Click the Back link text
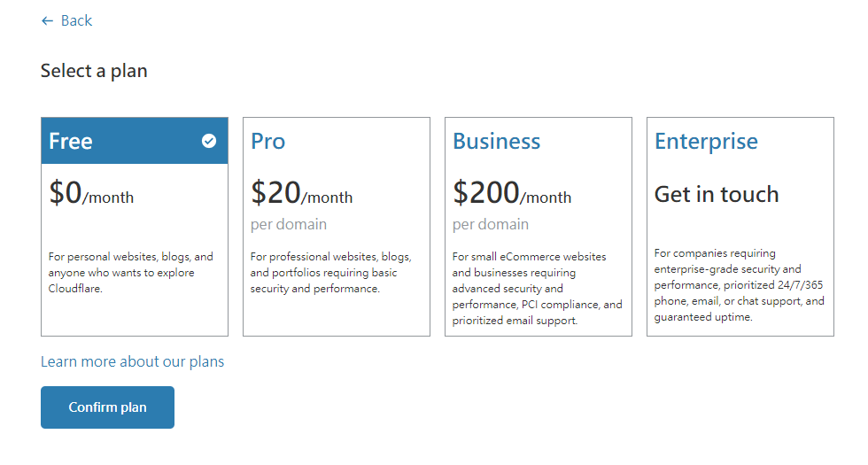Viewport: 868px width, 465px height. pyautogui.click(x=76, y=20)
